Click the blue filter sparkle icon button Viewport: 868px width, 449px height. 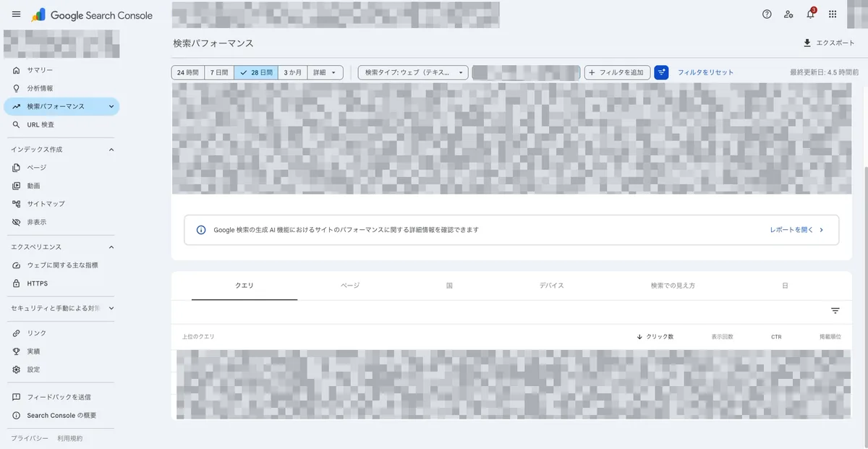[661, 72]
